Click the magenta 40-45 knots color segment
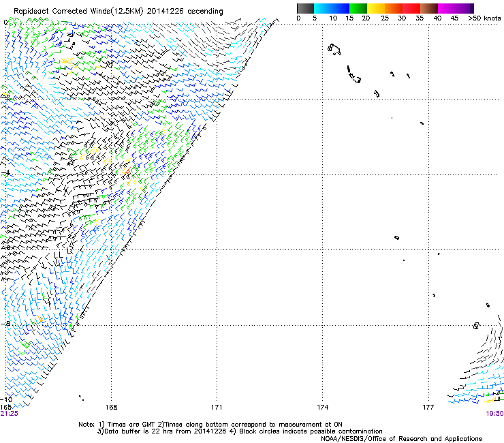The height and width of the screenshot is (443, 504). click(447, 8)
